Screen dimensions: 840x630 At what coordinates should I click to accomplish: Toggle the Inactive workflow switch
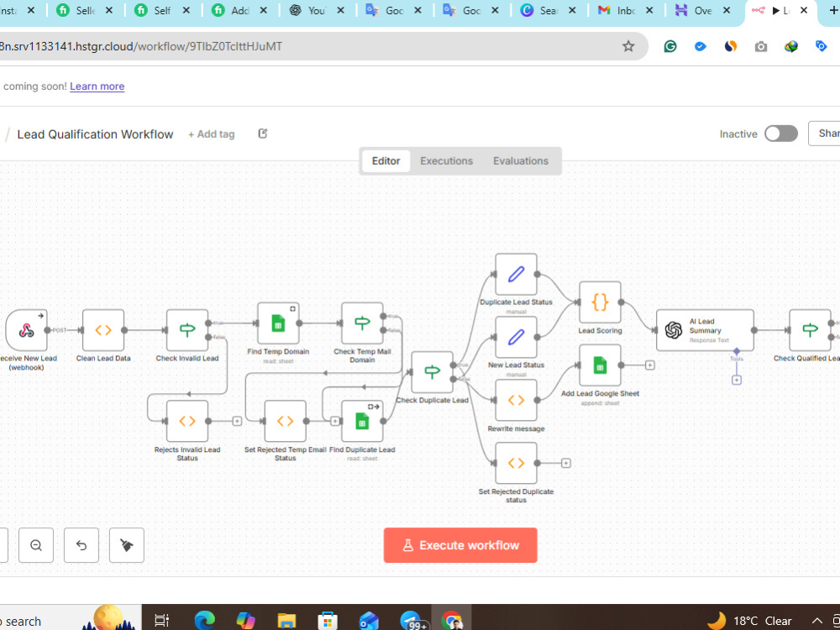[781, 134]
